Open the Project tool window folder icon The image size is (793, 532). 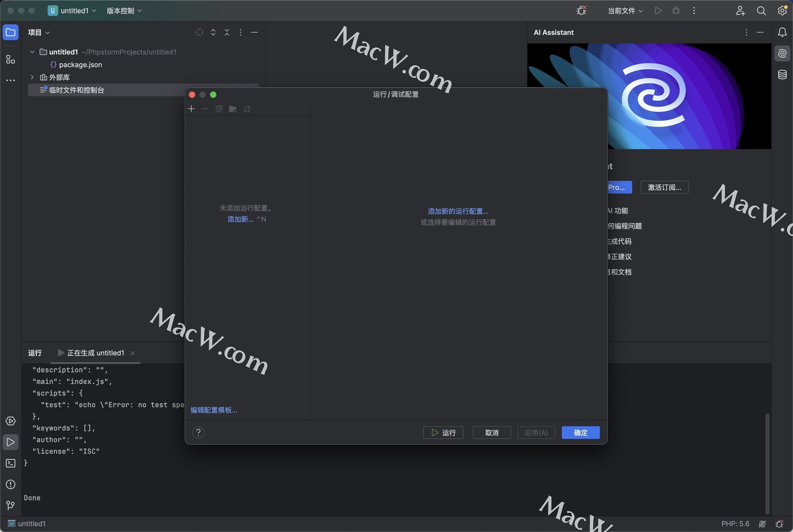click(x=11, y=32)
